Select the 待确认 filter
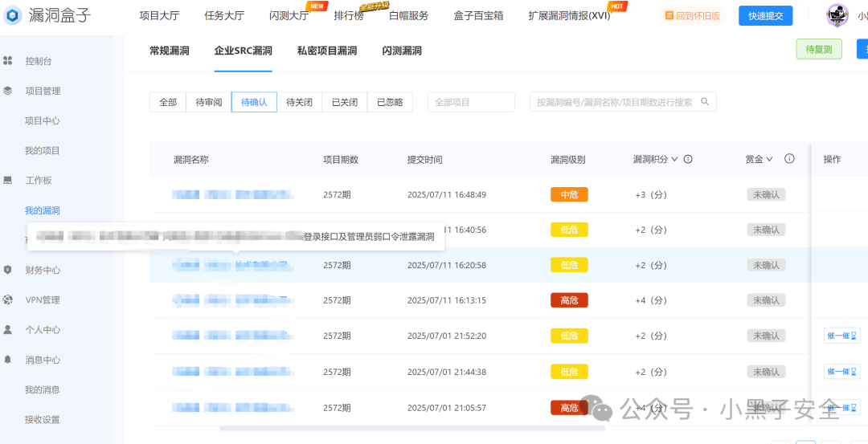This screenshot has height=444, width=868. (254, 102)
